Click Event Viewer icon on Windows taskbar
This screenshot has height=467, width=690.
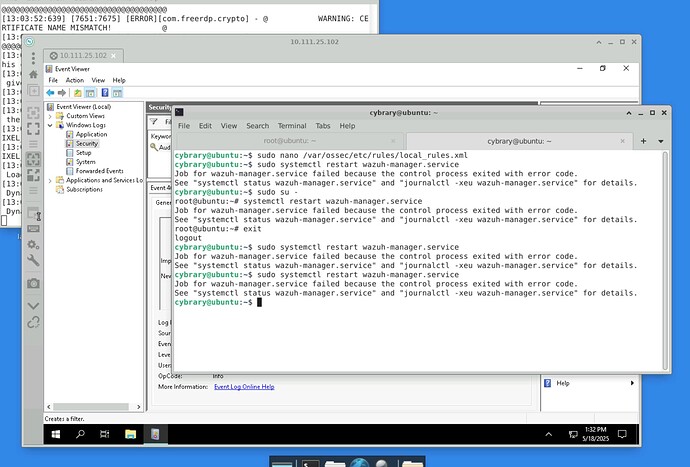coord(155,434)
